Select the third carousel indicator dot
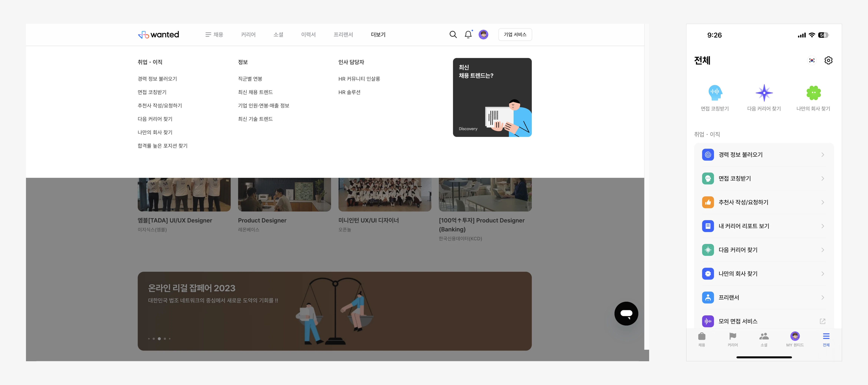This screenshot has width=868, height=385. (x=159, y=338)
